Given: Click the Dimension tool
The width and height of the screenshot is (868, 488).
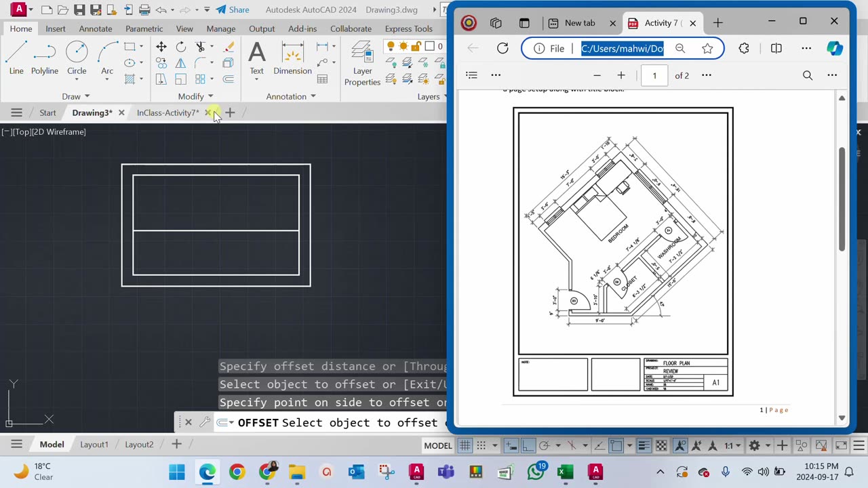Looking at the screenshot, I should click(292, 58).
